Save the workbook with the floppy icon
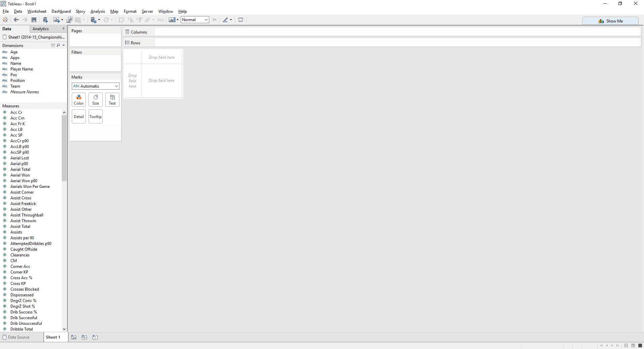This screenshot has height=349, width=644. pyautogui.click(x=34, y=20)
